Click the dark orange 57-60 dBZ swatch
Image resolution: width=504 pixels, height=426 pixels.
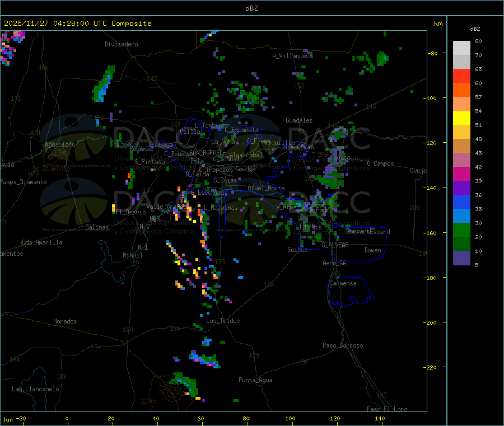(461, 90)
